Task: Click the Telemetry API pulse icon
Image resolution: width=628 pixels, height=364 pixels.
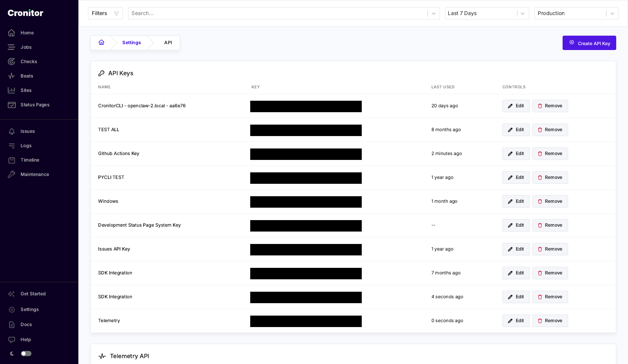Action: 102,356
